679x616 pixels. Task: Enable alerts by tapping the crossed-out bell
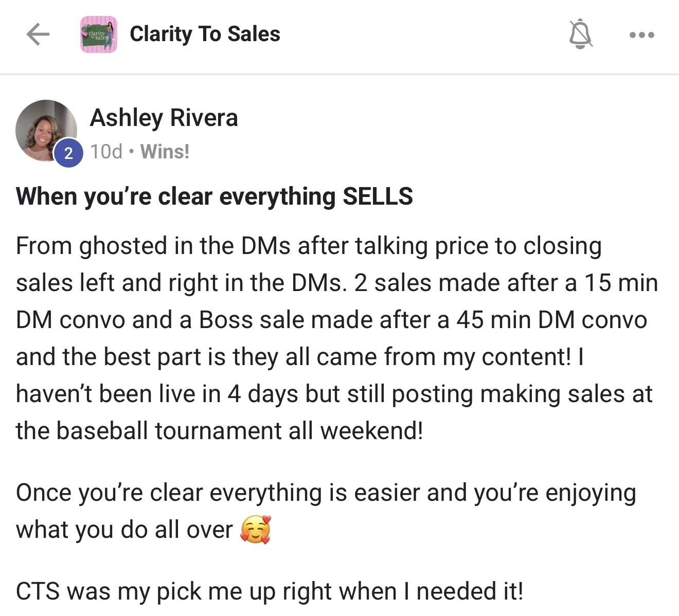[x=580, y=34]
